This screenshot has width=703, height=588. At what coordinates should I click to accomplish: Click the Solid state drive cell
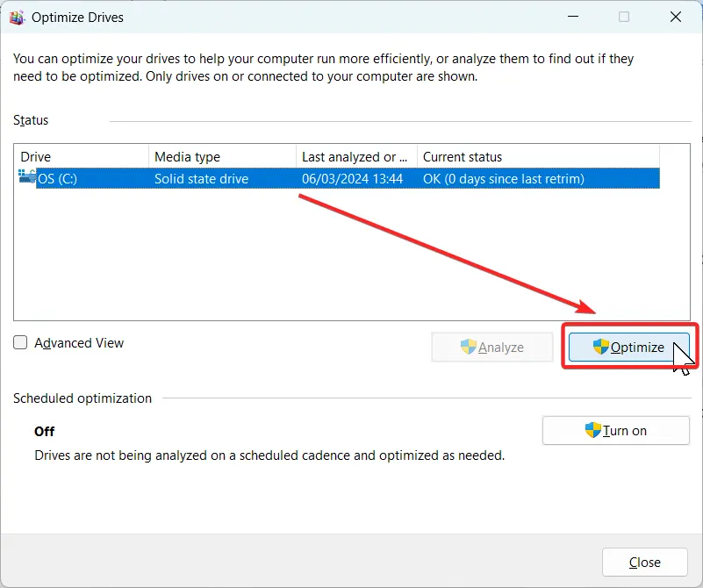pyautogui.click(x=201, y=179)
